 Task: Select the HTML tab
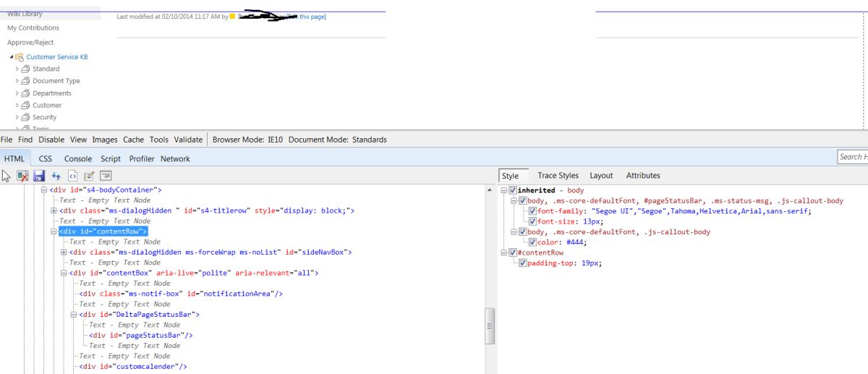[14, 159]
